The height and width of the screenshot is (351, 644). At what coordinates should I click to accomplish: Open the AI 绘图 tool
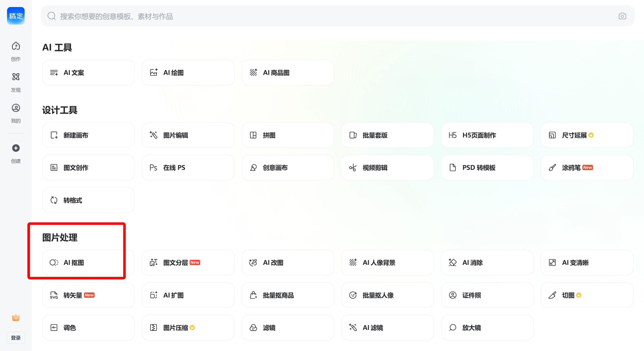(188, 73)
